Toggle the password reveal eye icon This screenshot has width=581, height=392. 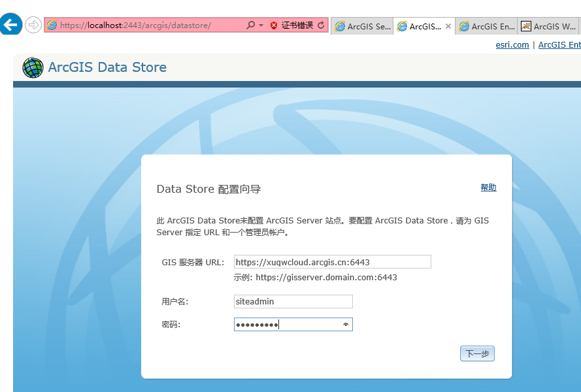coord(346,325)
